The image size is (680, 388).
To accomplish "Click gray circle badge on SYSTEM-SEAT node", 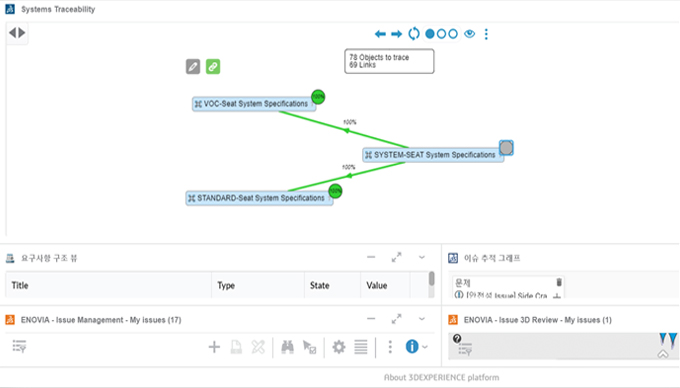I will (506, 148).
